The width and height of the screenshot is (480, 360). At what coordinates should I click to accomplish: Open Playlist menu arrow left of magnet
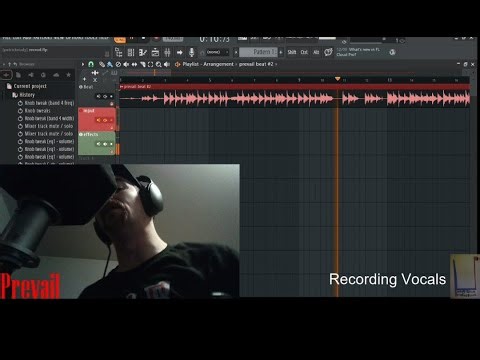[83, 64]
